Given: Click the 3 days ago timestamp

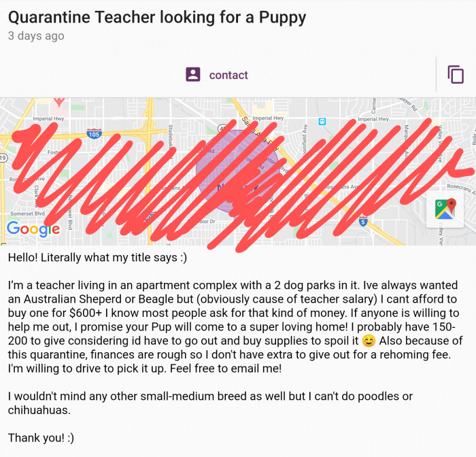Looking at the screenshot, I should [x=36, y=36].
